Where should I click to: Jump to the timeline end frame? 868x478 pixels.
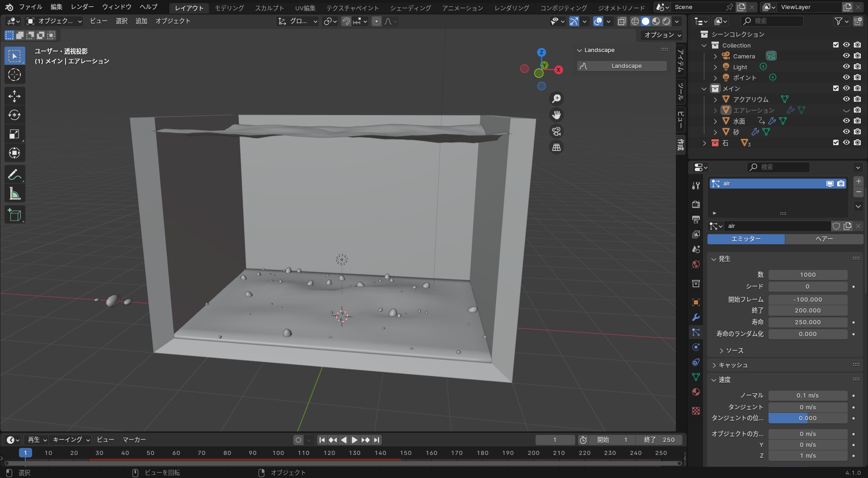[x=377, y=440]
